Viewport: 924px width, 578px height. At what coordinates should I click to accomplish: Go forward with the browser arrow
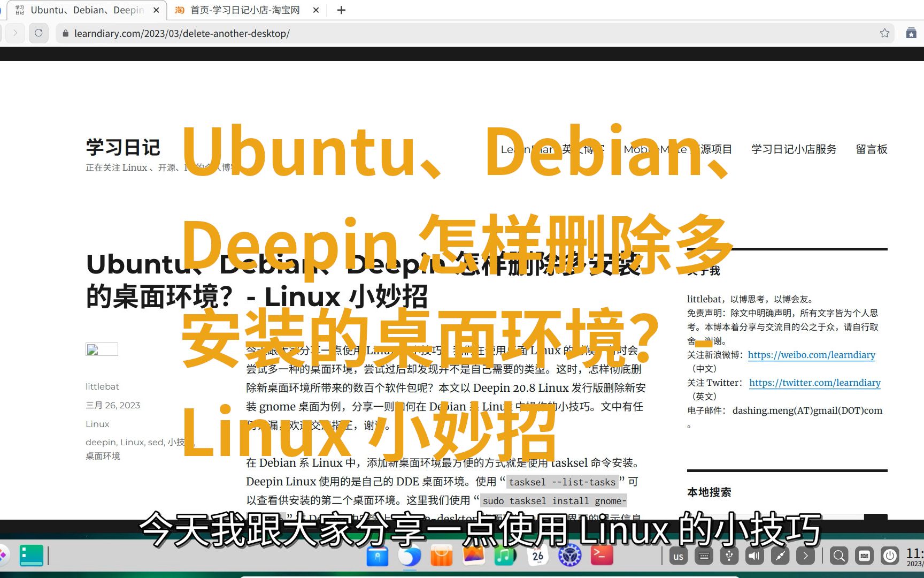tap(15, 33)
